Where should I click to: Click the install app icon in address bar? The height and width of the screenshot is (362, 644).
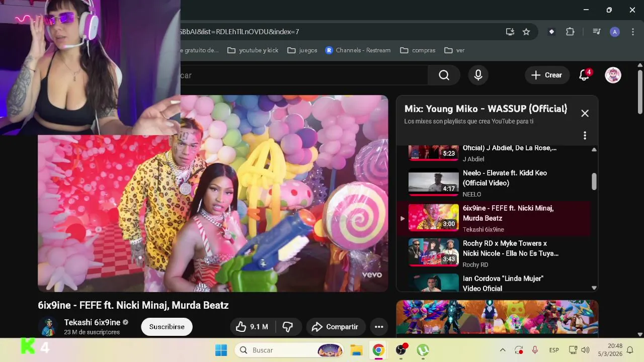coord(510,32)
